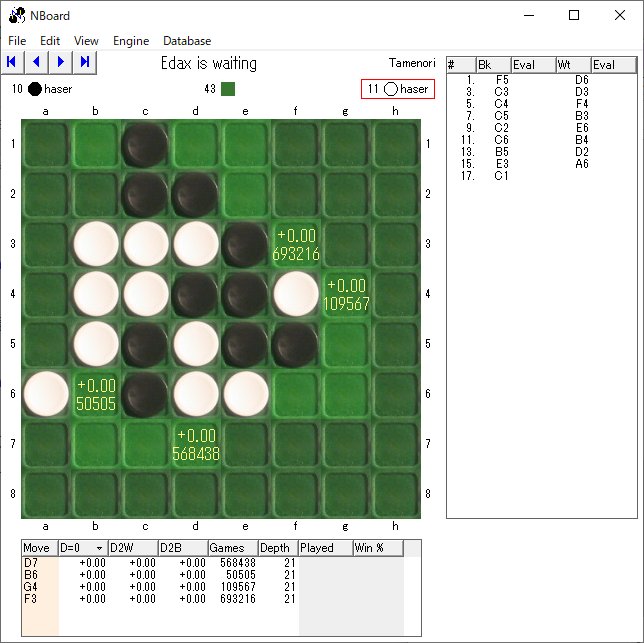This screenshot has height=643, width=644.
Task: Click the white disc at square A6
Action: tap(46, 394)
